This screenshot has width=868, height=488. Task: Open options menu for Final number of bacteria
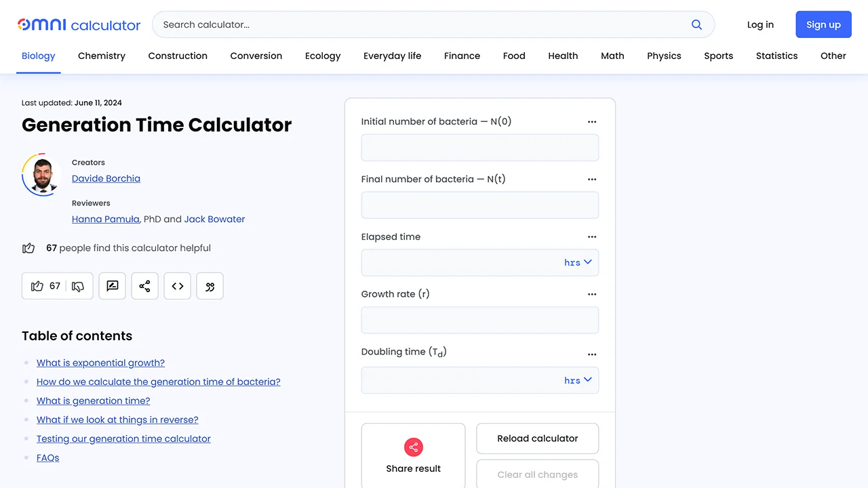tap(592, 179)
